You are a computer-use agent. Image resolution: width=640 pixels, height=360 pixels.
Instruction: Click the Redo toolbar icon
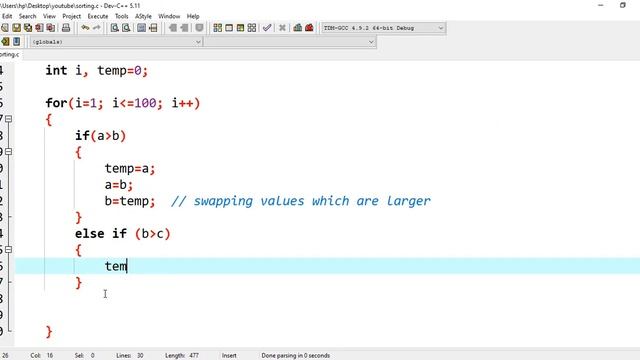pyautogui.click(x=96, y=28)
